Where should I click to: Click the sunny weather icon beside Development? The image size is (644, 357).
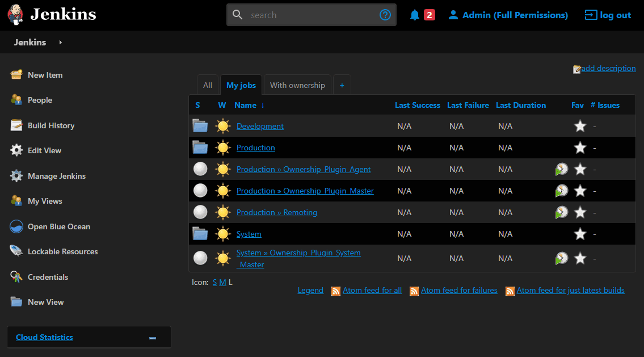[222, 126]
